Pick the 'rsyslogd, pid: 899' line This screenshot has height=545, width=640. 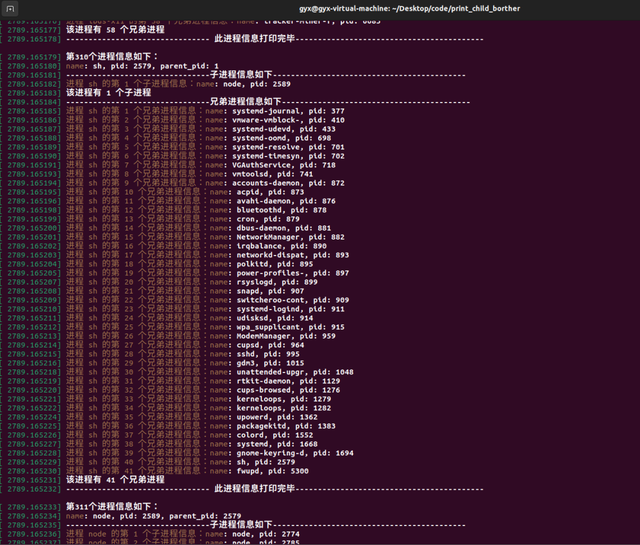tap(277, 282)
